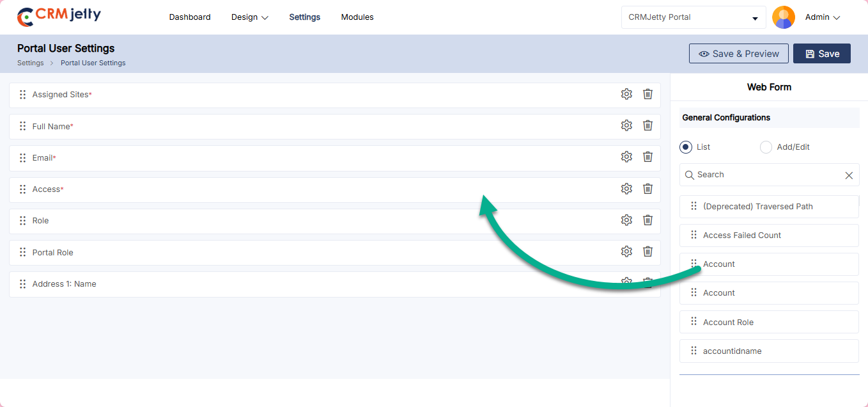Viewport: 868px width, 407px height.
Task: Click into the field Search box
Action: [x=764, y=175]
